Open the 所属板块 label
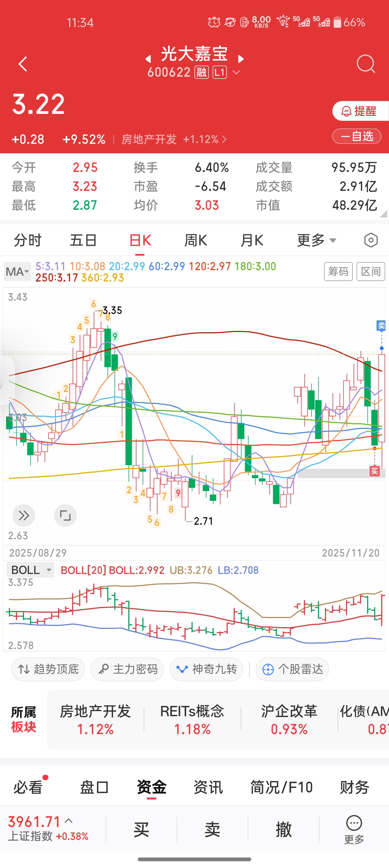This screenshot has width=389, height=868. [x=23, y=720]
